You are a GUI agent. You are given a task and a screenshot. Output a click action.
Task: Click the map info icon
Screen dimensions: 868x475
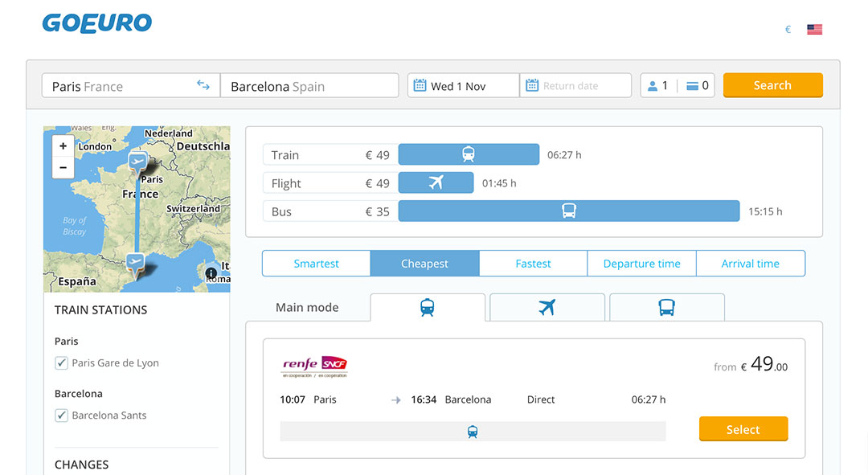point(211,273)
